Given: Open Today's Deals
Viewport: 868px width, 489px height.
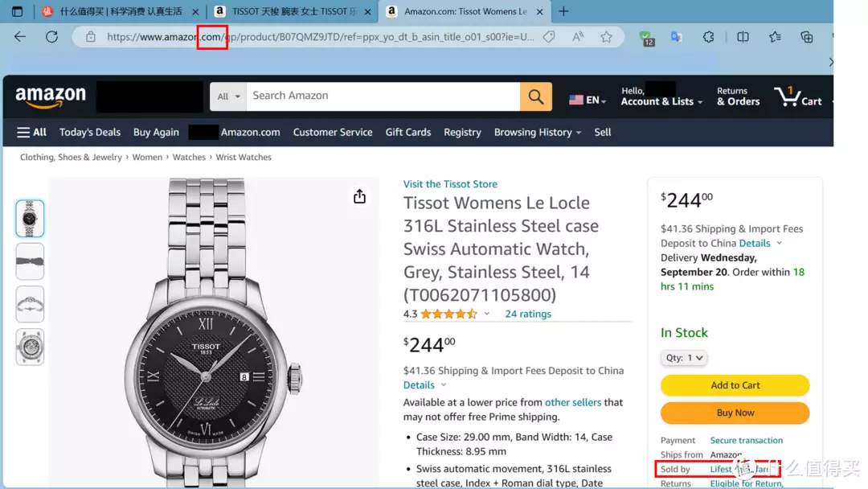Looking at the screenshot, I should [x=90, y=133].
